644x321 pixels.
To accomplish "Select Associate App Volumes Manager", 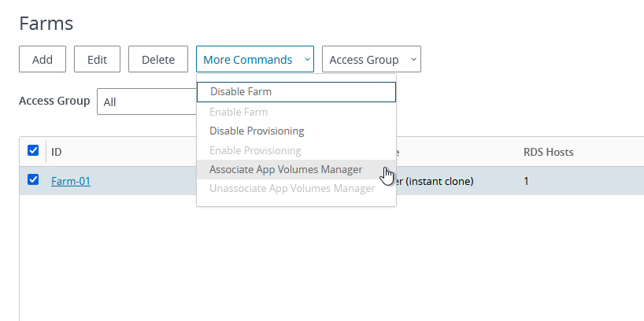I will click(286, 169).
